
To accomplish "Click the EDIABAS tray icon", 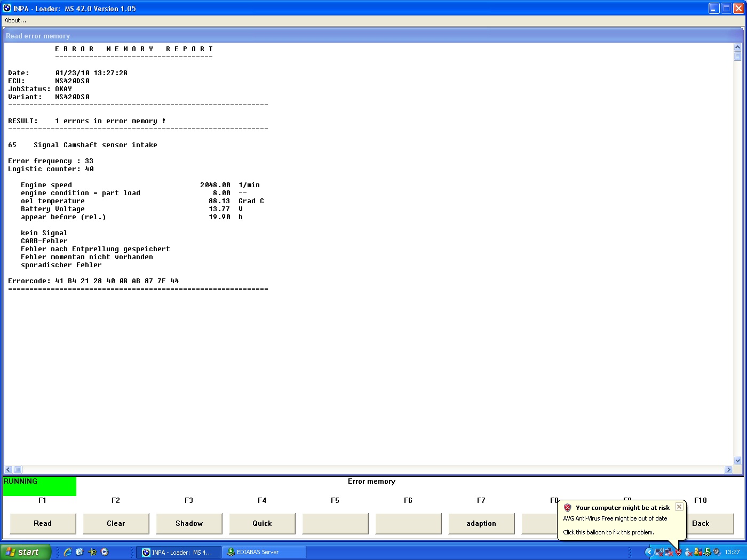I will [x=707, y=552].
